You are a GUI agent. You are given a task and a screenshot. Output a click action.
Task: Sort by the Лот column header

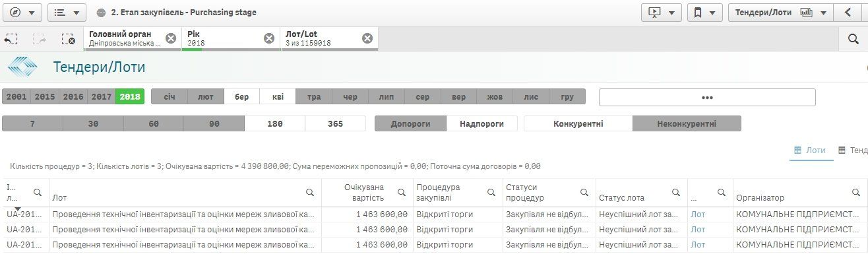[x=59, y=198]
